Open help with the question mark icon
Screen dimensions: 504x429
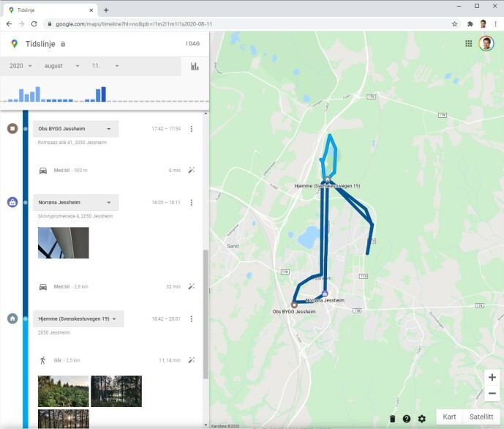[x=407, y=419]
